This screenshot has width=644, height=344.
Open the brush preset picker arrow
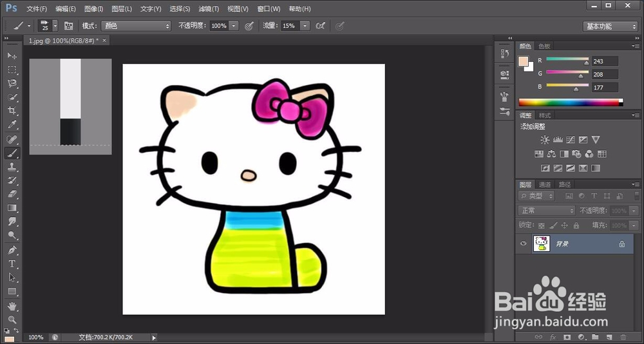[55, 26]
